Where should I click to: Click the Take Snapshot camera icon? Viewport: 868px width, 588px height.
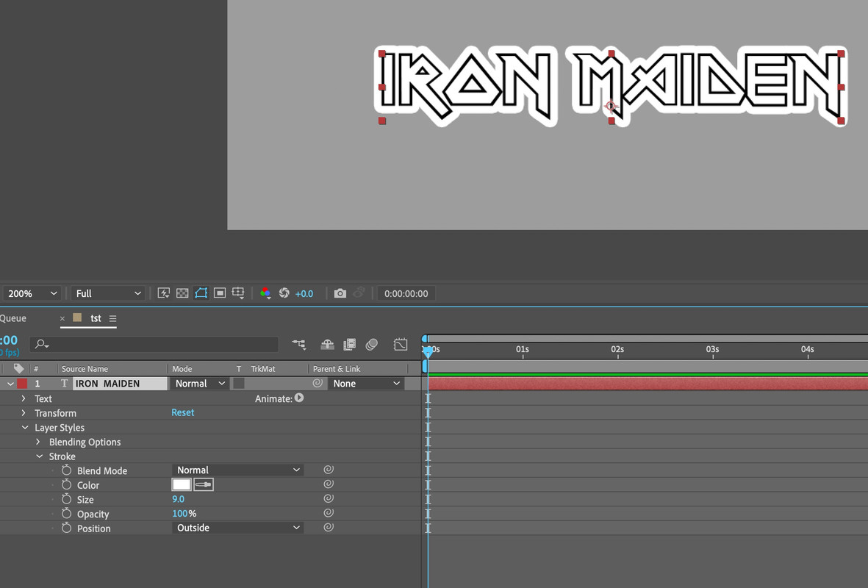[340, 293]
